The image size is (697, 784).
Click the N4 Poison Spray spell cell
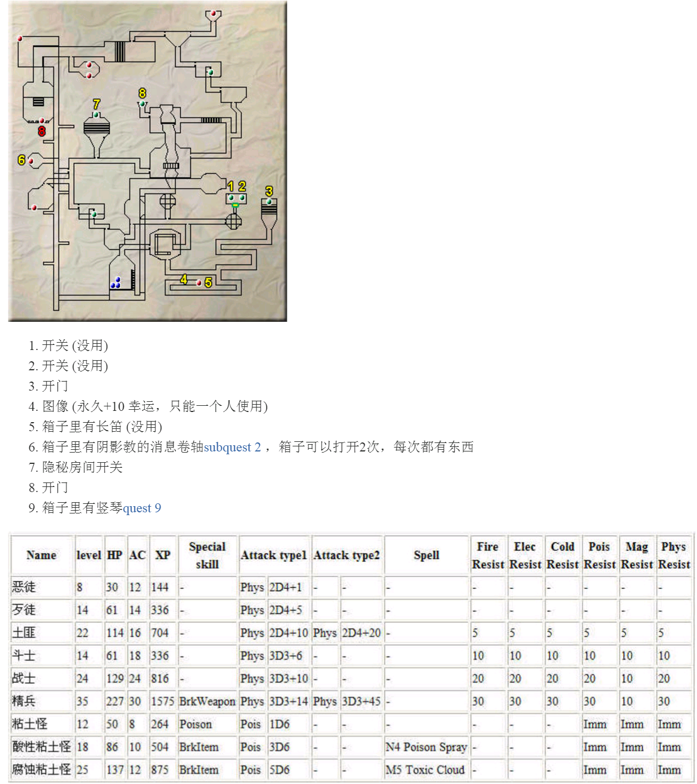427,747
